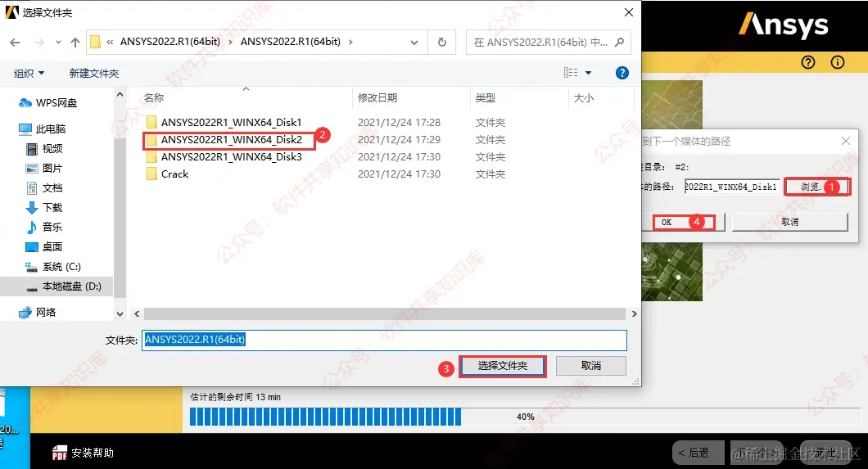This screenshot has width=868, height=469.
Task: Open Ansys installer help question icon
Action: coord(808,62)
